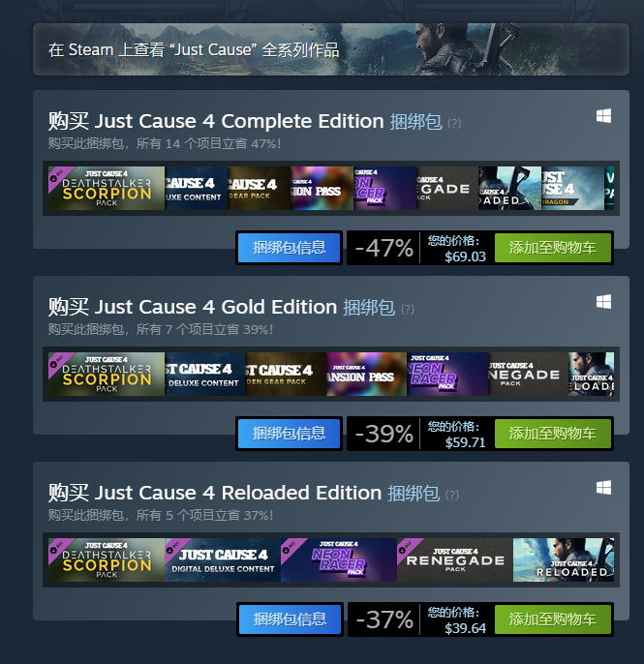The width and height of the screenshot is (644, 664).
Task: Open bundle info for Reloaded Edition
Action: (x=290, y=619)
